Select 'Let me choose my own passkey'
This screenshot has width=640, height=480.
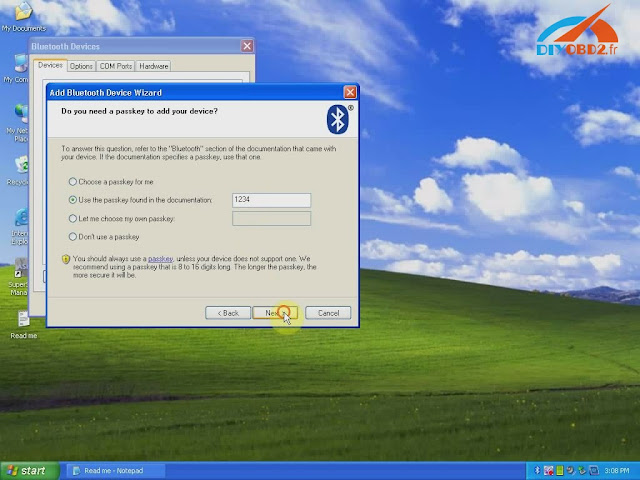coord(73,218)
